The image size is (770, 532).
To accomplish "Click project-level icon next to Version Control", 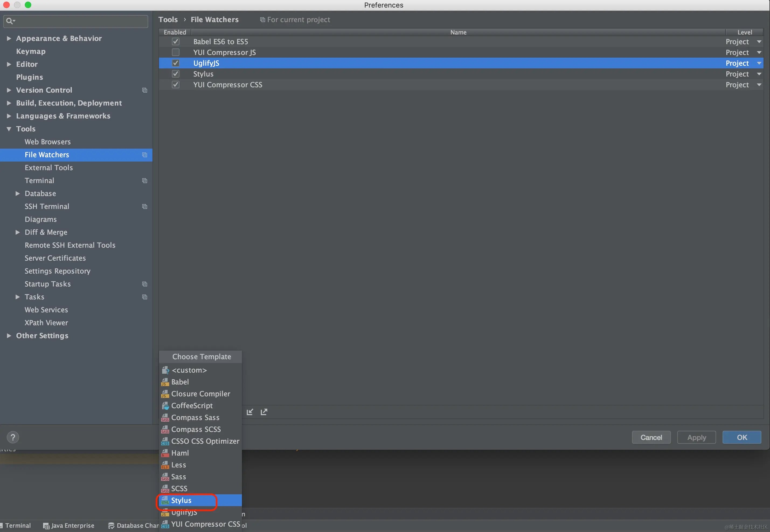I will (x=144, y=90).
